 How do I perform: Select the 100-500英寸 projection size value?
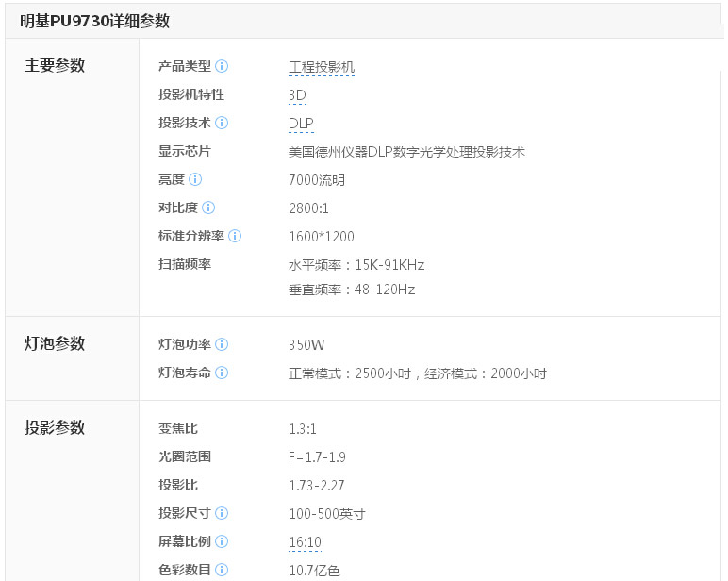click(327, 514)
